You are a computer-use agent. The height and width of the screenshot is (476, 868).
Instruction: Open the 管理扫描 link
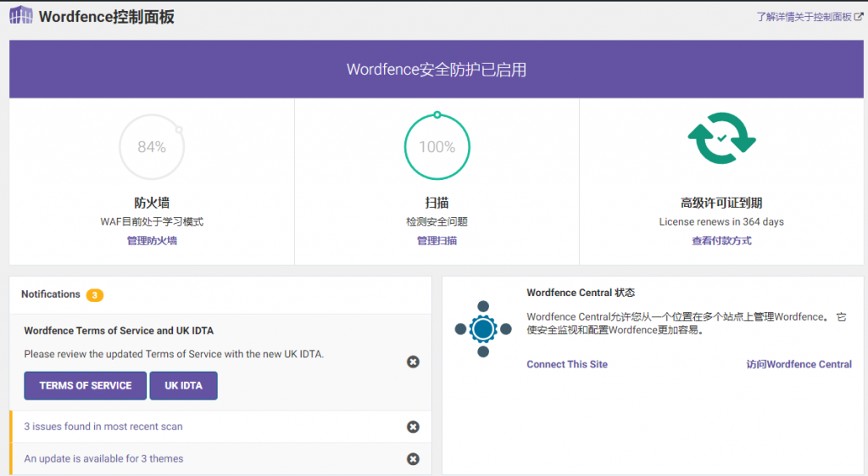pos(437,240)
